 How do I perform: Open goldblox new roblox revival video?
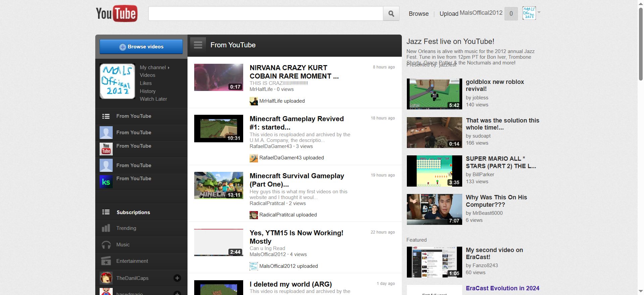pos(495,85)
